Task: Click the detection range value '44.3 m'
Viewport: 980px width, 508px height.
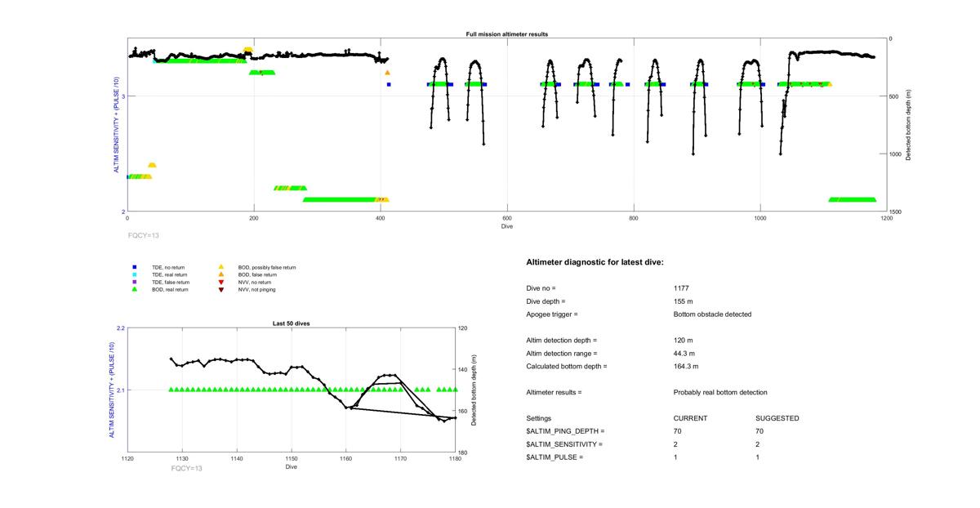Action: (685, 354)
